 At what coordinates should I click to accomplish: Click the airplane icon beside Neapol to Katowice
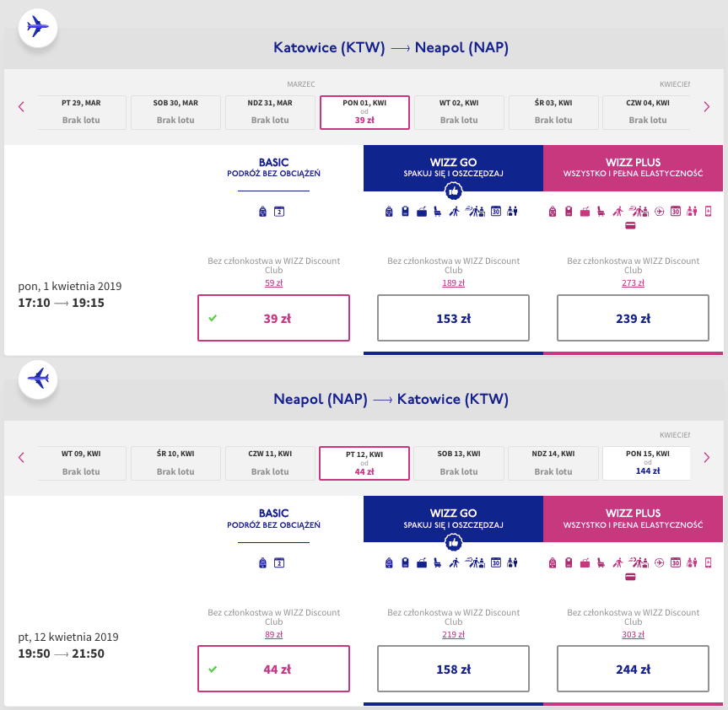(38, 378)
